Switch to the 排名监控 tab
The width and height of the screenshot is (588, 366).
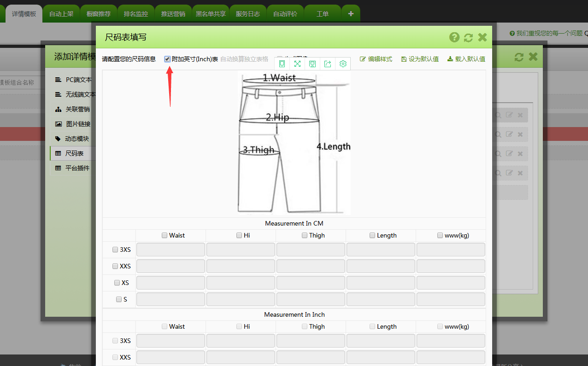coord(136,14)
